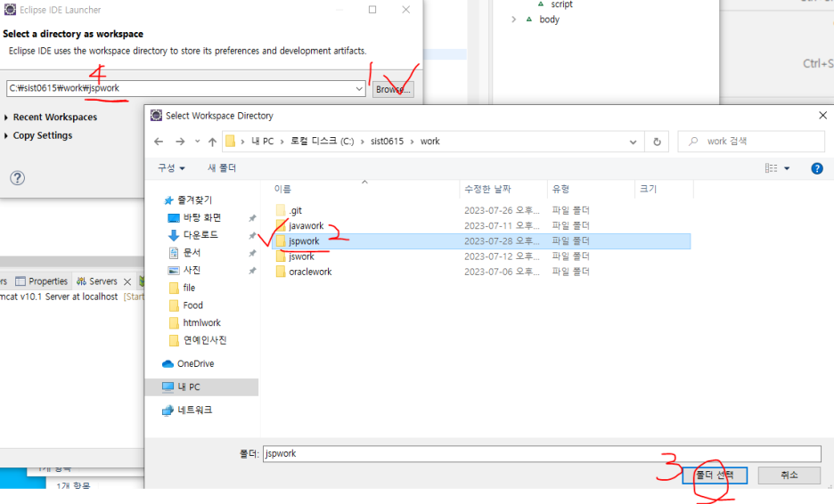Open the view options dropdown arrow

point(787,168)
